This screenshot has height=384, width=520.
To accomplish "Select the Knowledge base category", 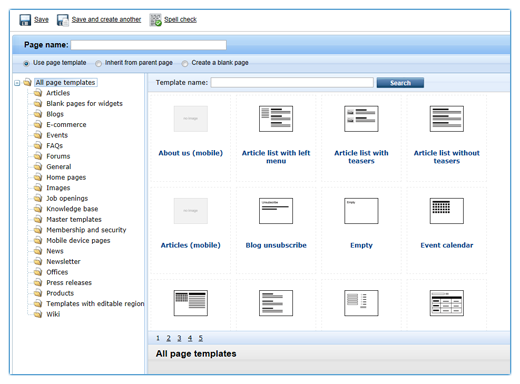I will (72, 209).
